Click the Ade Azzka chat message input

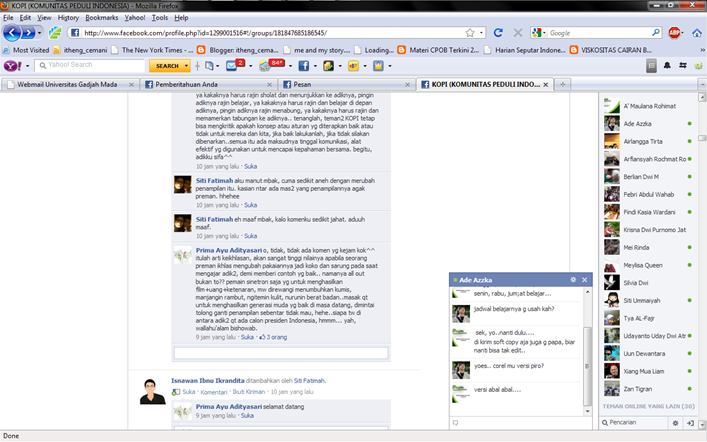point(520,423)
